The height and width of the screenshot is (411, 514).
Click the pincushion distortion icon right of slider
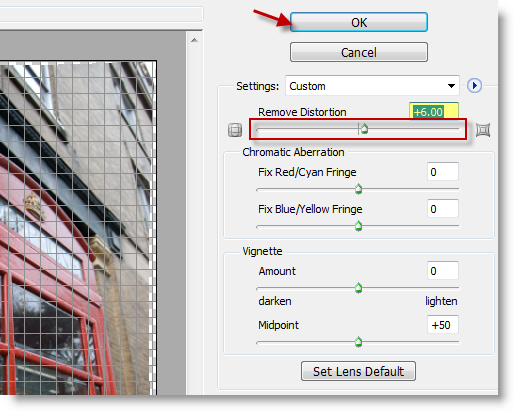tap(483, 130)
